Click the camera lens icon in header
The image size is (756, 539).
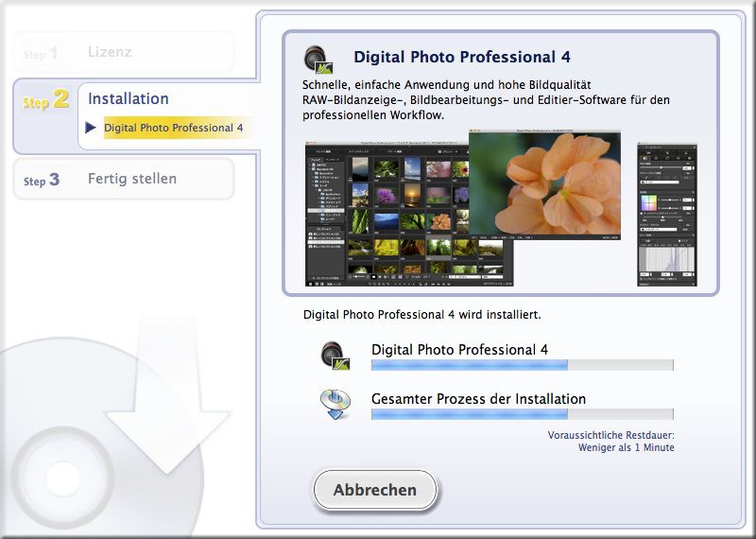click(318, 60)
